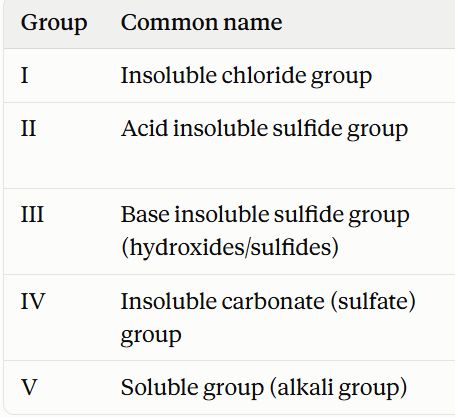455x417 pixels.
Task: Click Soluble group (alkali group) text
Action: click(264, 388)
